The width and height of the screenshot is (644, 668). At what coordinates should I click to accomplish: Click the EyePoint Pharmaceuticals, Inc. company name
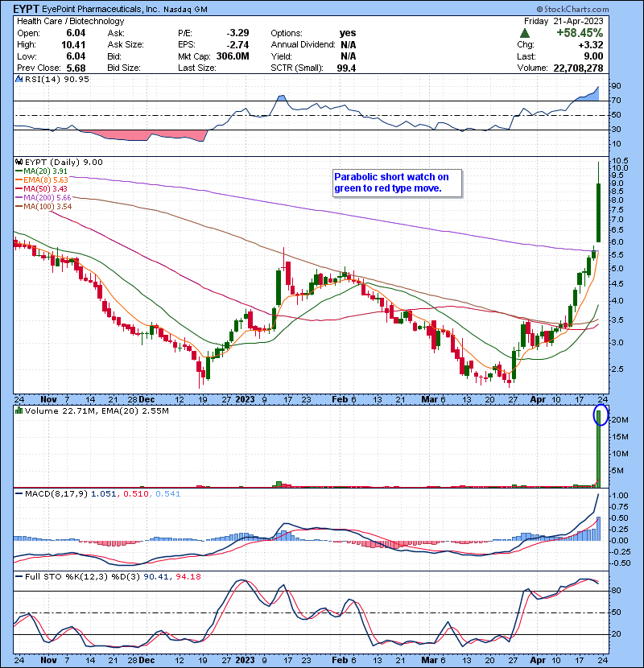coord(101,10)
